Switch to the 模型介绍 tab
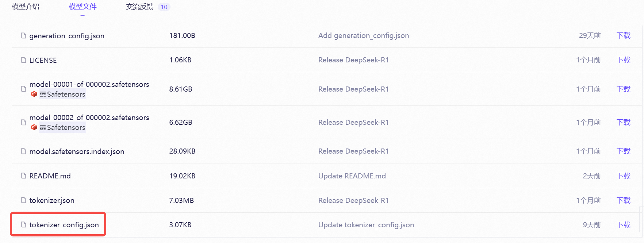The height and width of the screenshot is (243, 644). (26, 7)
